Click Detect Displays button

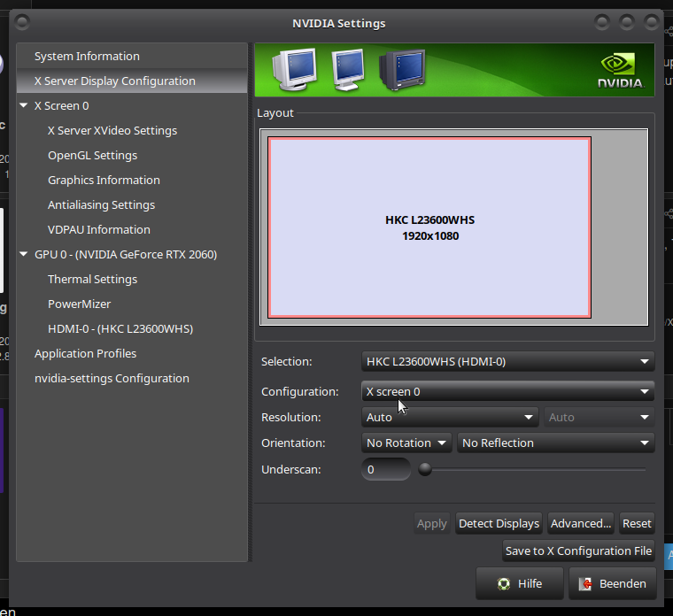499,523
